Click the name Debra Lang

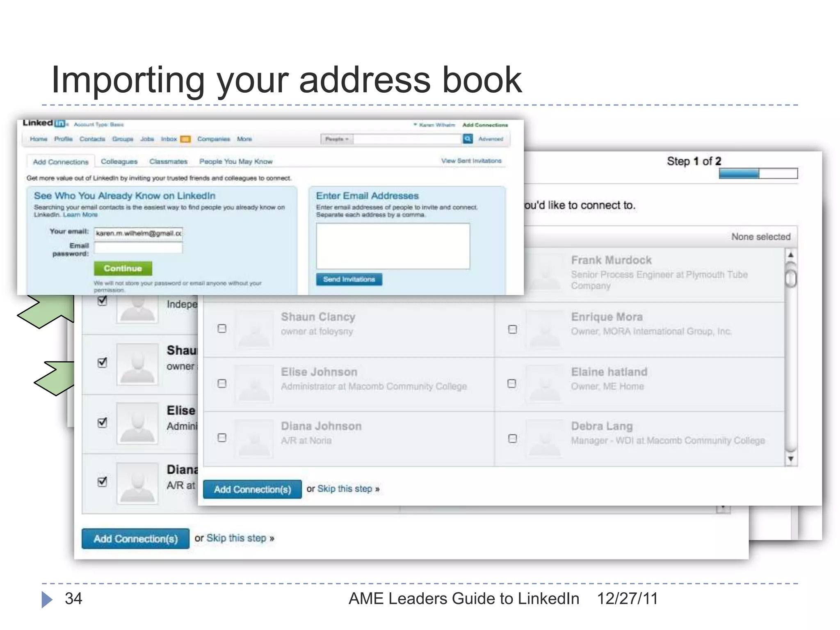point(602,426)
